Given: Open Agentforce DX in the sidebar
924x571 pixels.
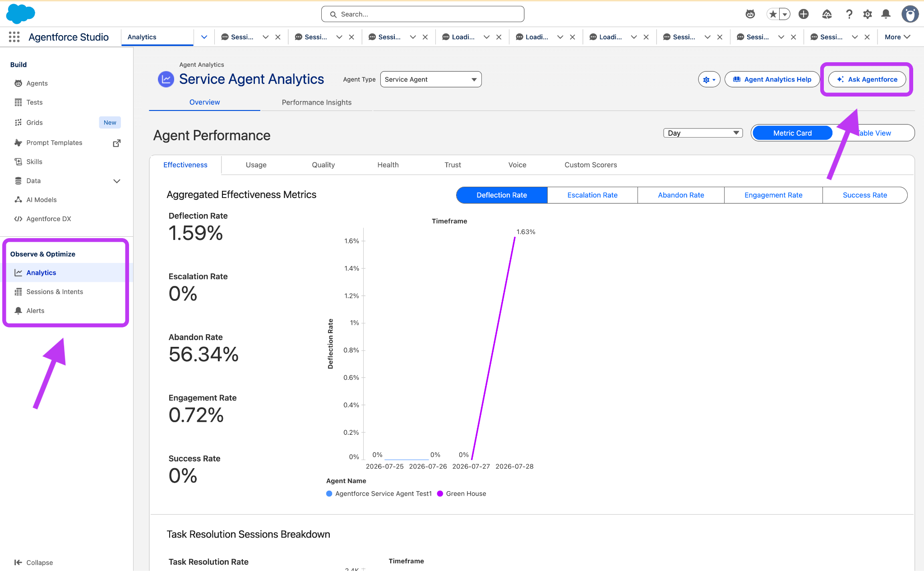Looking at the screenshot, I should pos(49,219).
